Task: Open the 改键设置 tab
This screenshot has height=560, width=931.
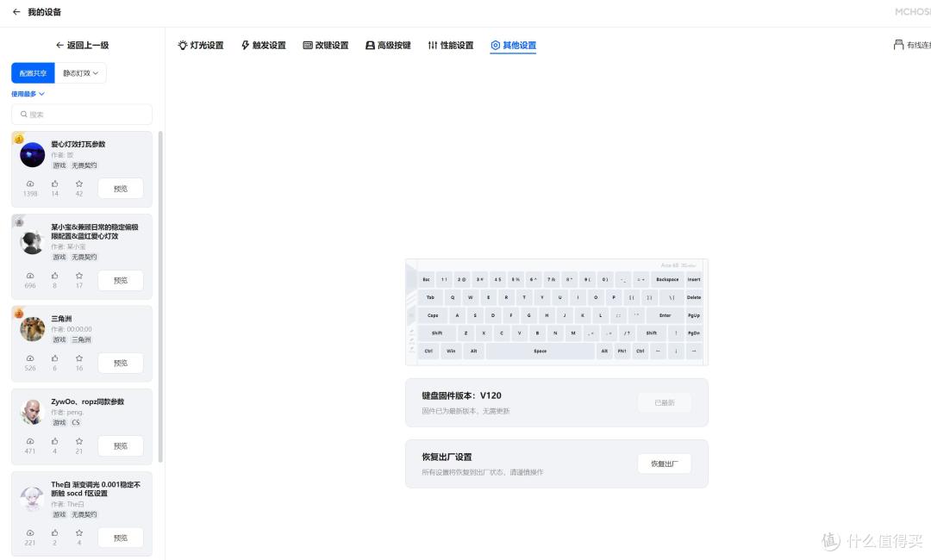Action: pyautogui.click(x=326, y=45)
